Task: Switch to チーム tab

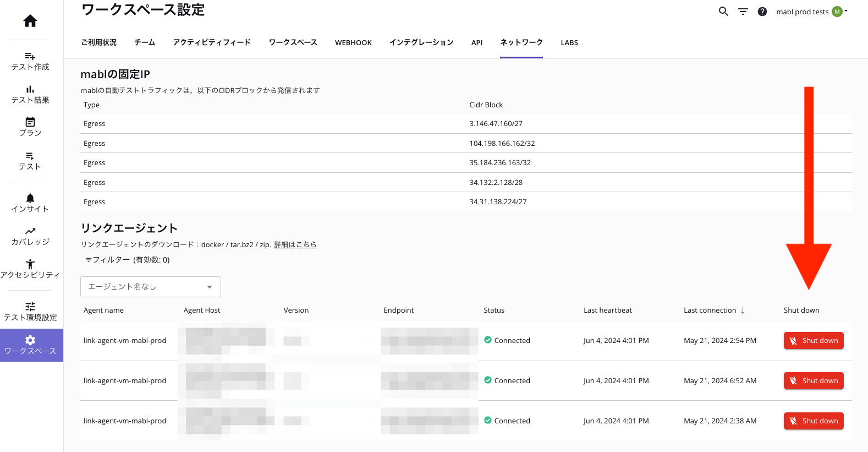Action: pyautogui.click(x=145, y=42)
